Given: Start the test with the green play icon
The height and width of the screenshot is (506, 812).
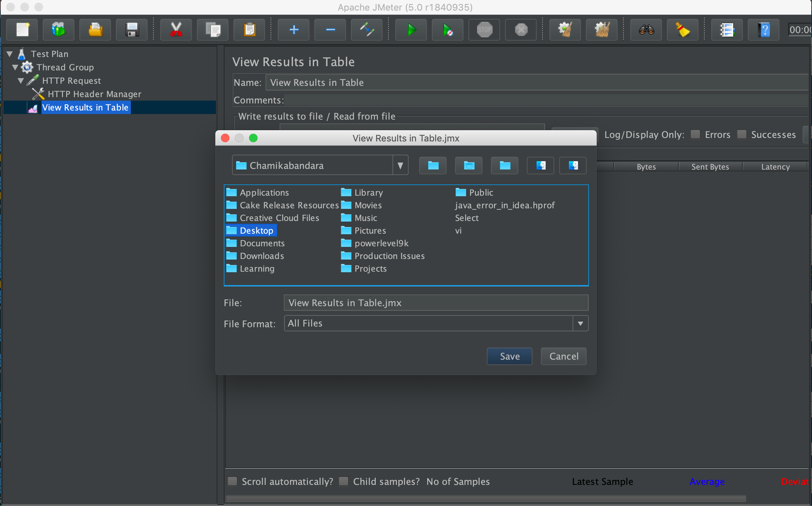Looking at the screenshot, I should click(x=411, y=30).
